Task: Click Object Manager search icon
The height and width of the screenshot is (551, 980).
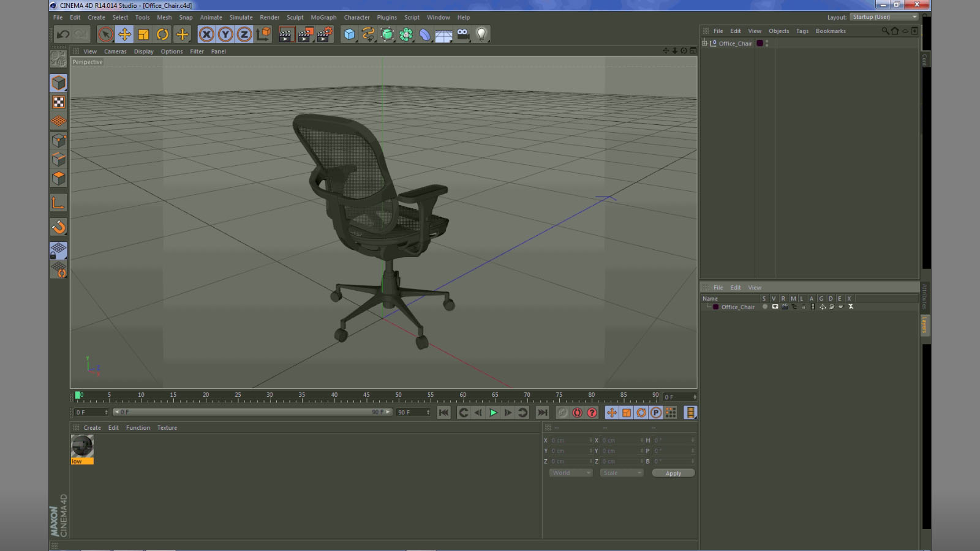Action: [x=885, y=31]
